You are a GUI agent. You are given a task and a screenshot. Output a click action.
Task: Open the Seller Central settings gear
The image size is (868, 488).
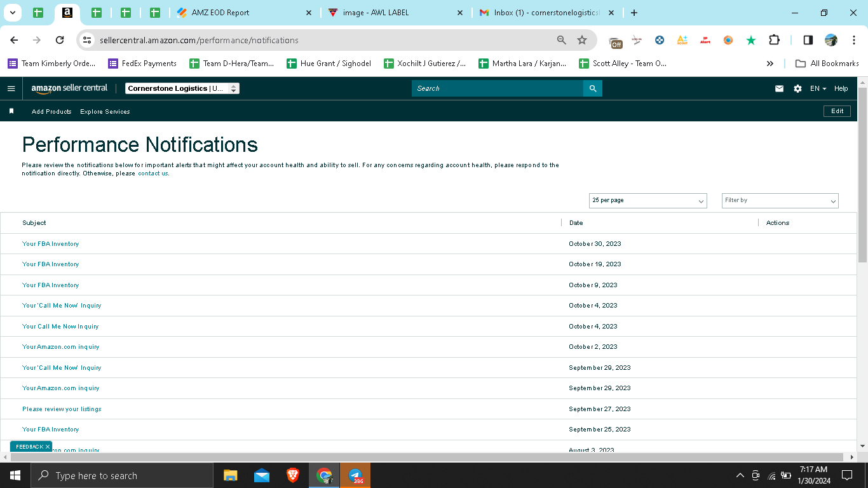tap(797, 88)
